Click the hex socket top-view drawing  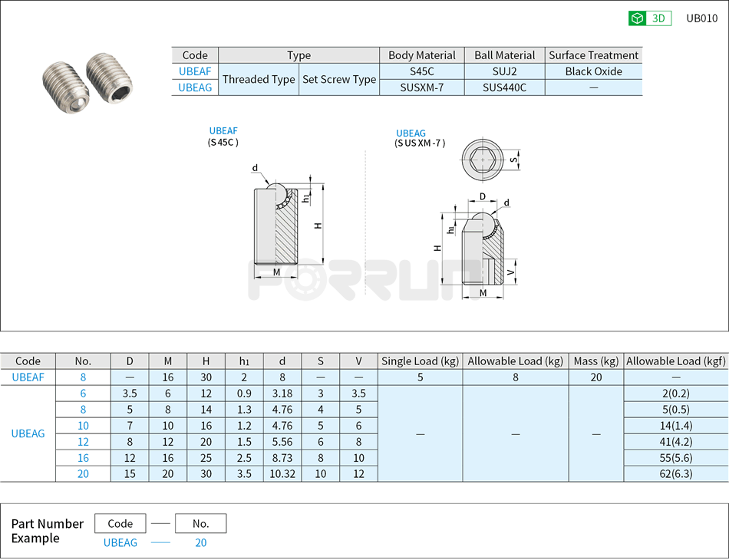[482, 160]
